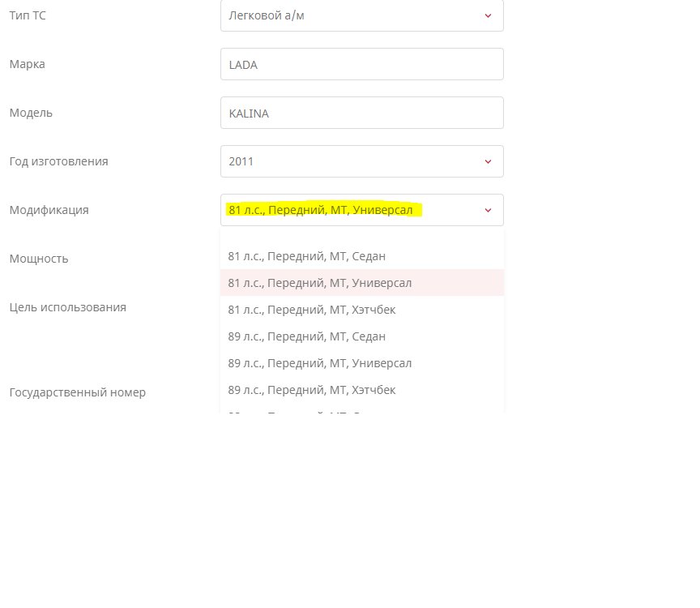Open the Тип ТС dropdown
700x608 pixels.
361,15
